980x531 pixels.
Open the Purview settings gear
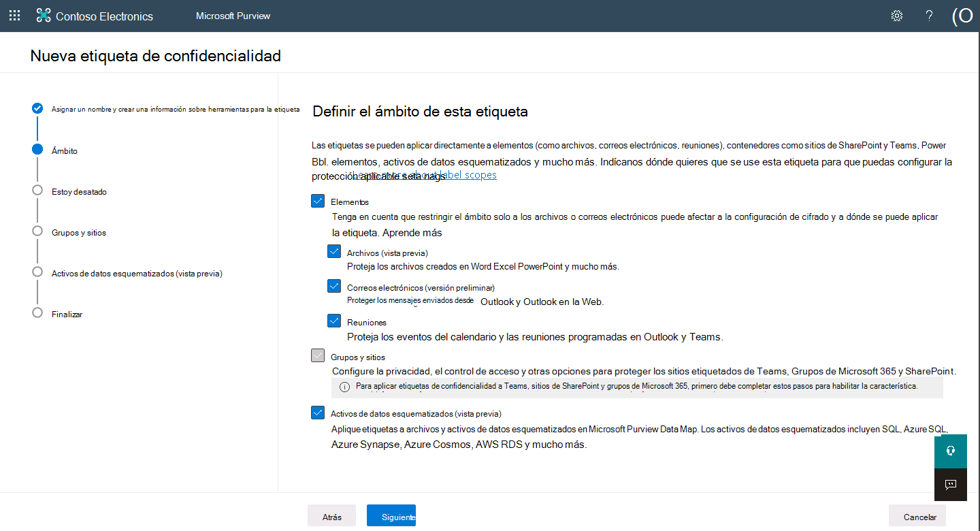point(896,15)
